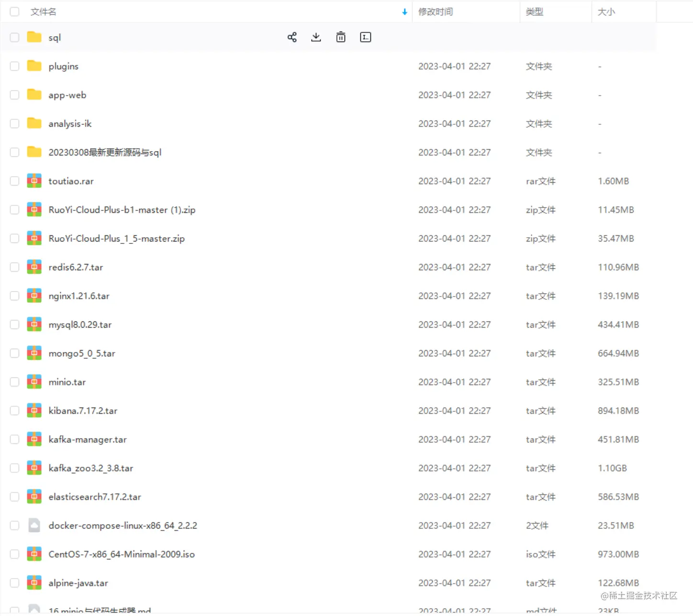Click the nginx1.21.6.tar archive icon
The width and height of the screenshot is (693, 616).
point(34,296)
